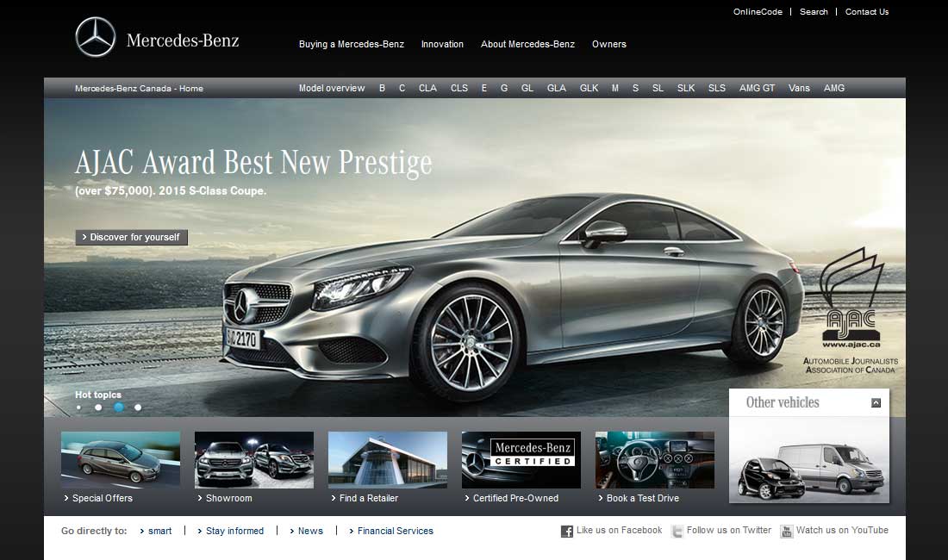Click the Facebook icon in footer
Screen dimensions: 948x560
coord(566,532)
